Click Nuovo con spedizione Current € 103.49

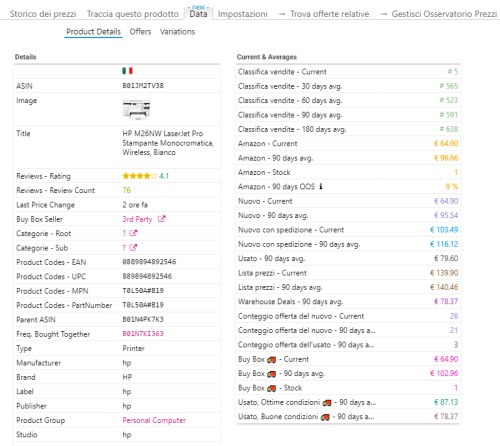pyautogui.click(x=444, y=230)
